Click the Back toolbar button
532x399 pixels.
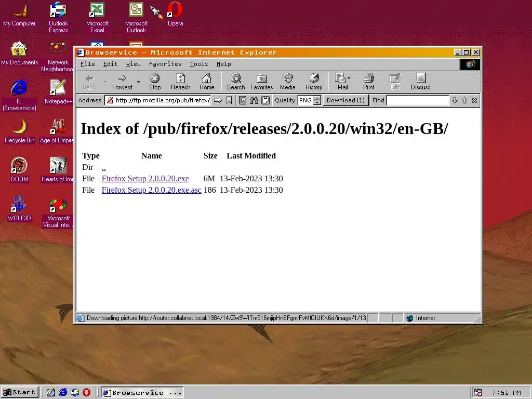[89, 82]
